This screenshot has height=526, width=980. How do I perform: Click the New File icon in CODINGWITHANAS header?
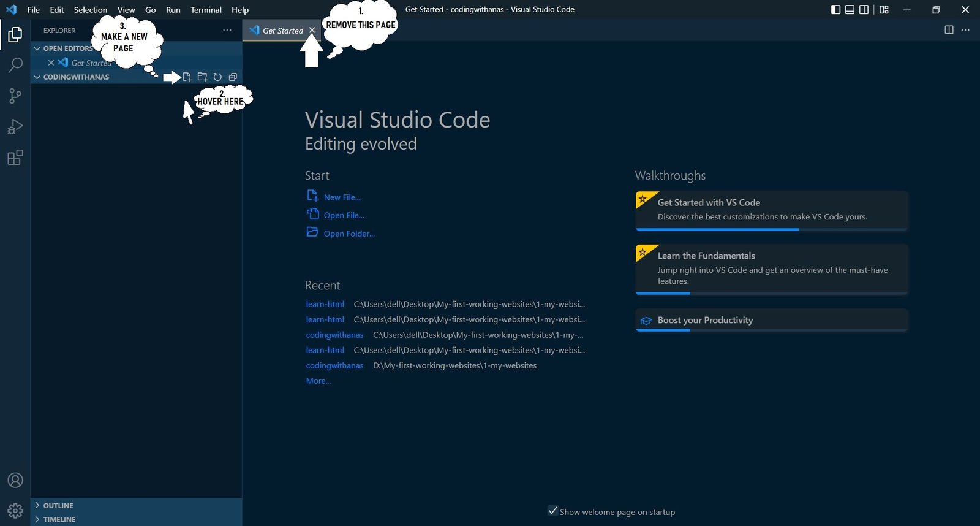click(x=187, y=77)
